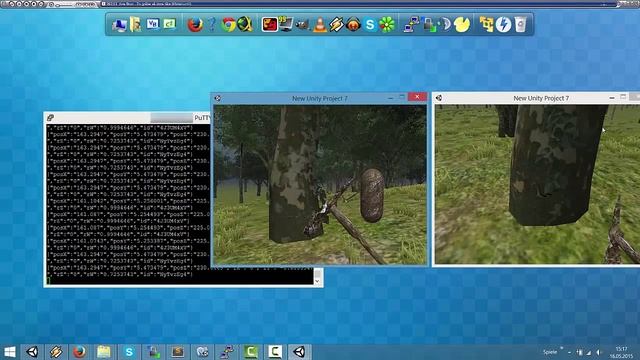Open Sublime Text in the taskbar
The image size is (640, 360).
[178, 352]
